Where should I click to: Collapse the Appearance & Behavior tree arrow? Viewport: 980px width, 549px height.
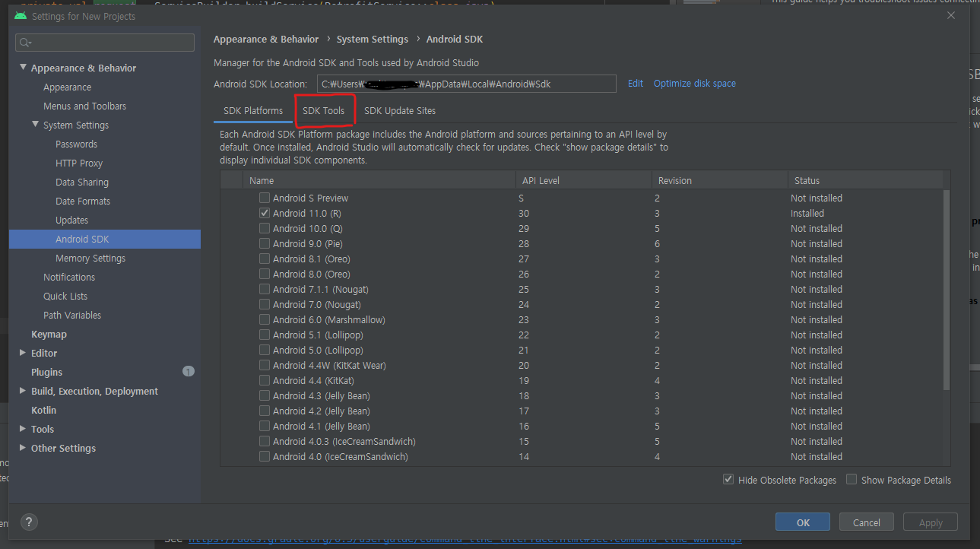pyautogui.click(x=23, y=68)
